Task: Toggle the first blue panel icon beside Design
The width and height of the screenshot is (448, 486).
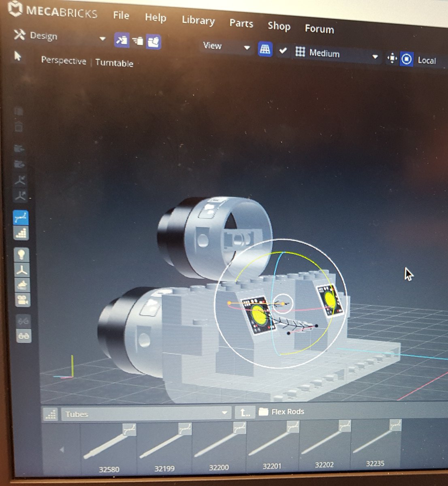Action: click(x=122, y=40)
